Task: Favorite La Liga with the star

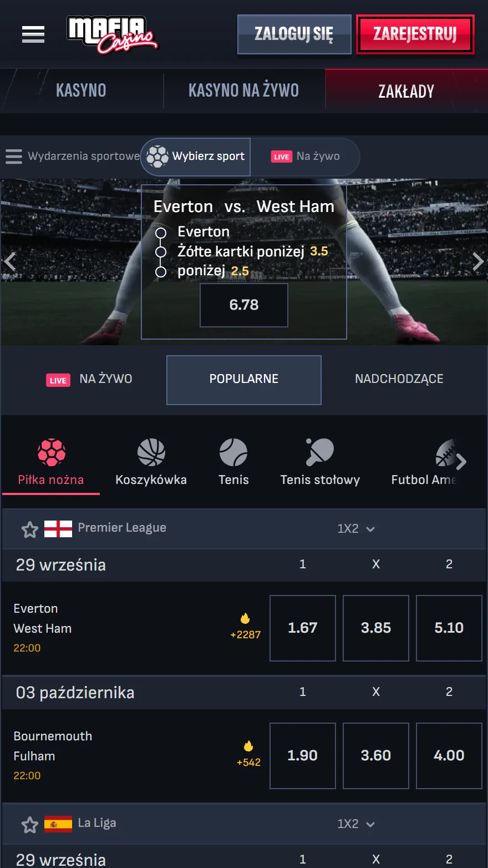Action: coord(30,825)
